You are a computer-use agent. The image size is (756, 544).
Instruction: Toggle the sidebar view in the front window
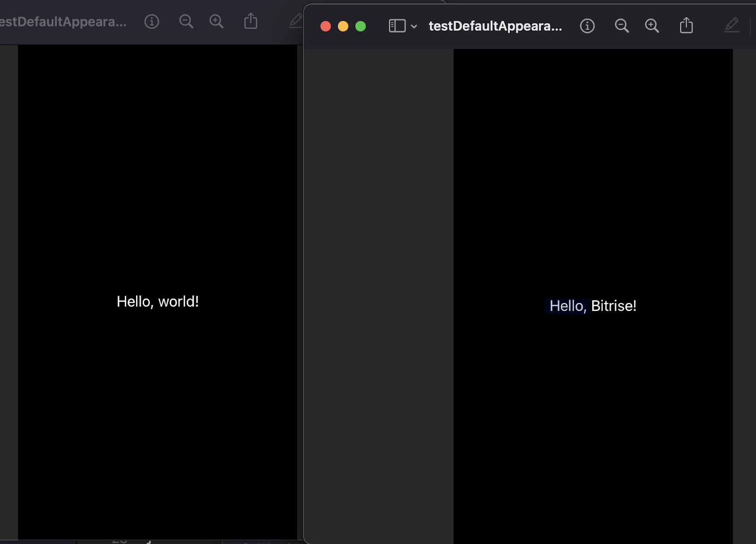point(397,26)
